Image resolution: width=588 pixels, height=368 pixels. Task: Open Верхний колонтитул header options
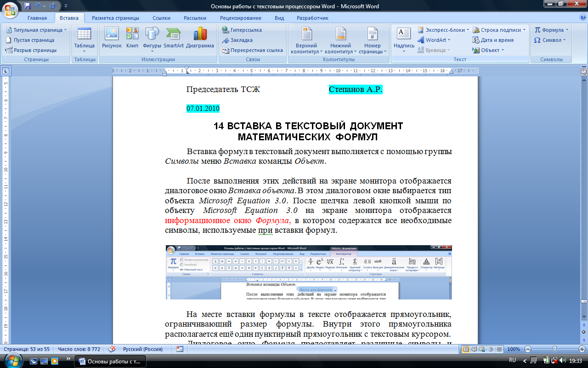[306, 40]
